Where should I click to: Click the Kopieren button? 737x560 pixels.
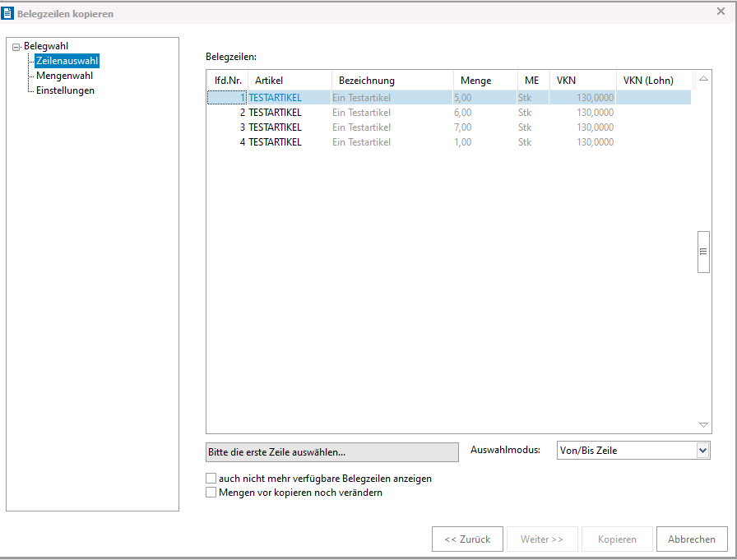point(617,539)
